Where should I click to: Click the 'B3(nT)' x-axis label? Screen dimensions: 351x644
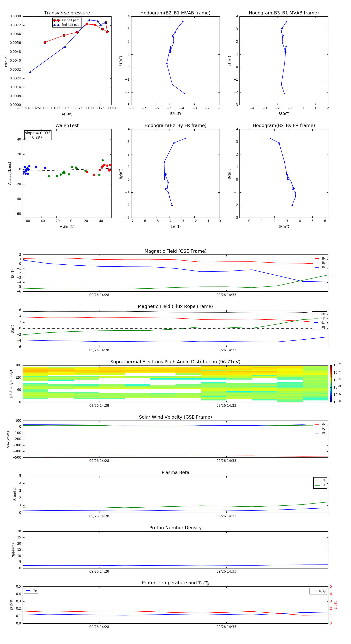coord(284,114)
